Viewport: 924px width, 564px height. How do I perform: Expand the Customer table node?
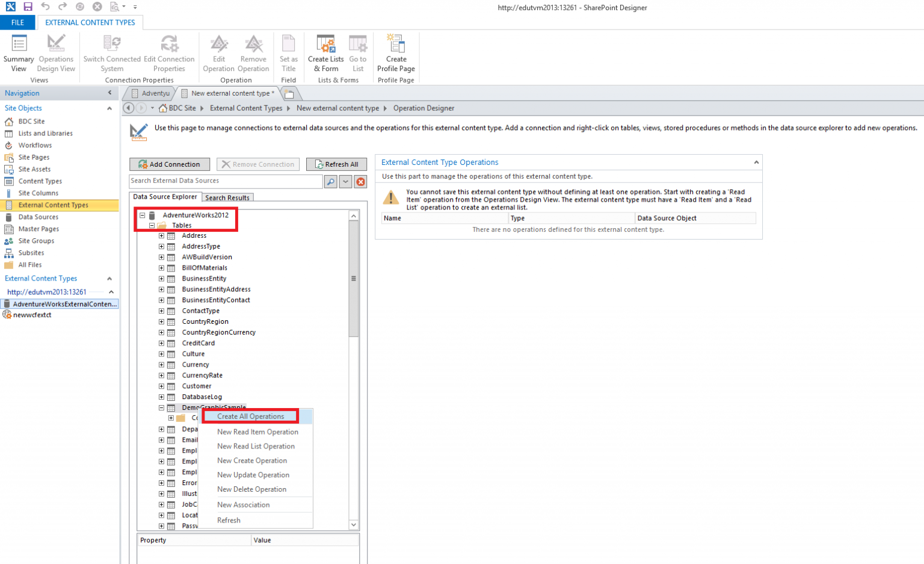click(161, 386)
